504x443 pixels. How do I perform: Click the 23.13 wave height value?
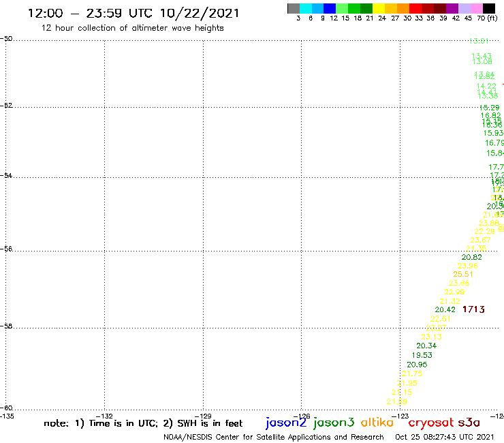(x=432, y=337)
